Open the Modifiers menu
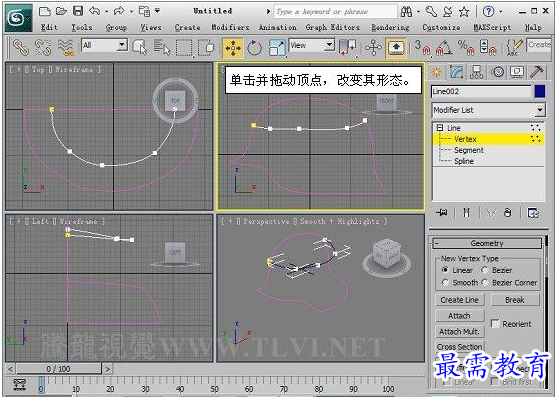Image resolution: width=557 pixels, height=397 pixels. coord(230,27)
